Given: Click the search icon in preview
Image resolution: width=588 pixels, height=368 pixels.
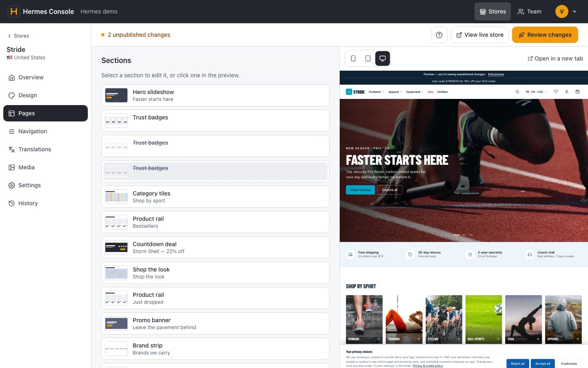Looking at the screenshot, I should click(x=517, y=92).
